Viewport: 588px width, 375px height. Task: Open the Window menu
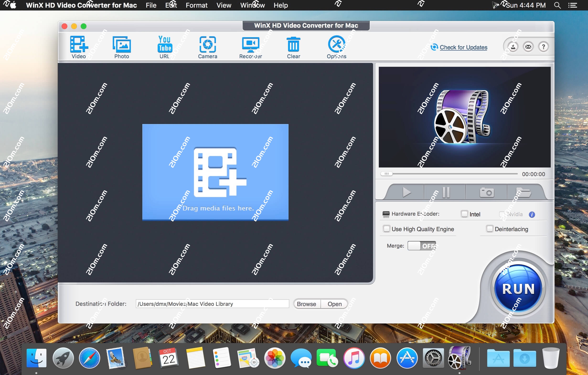coord(252,5)
